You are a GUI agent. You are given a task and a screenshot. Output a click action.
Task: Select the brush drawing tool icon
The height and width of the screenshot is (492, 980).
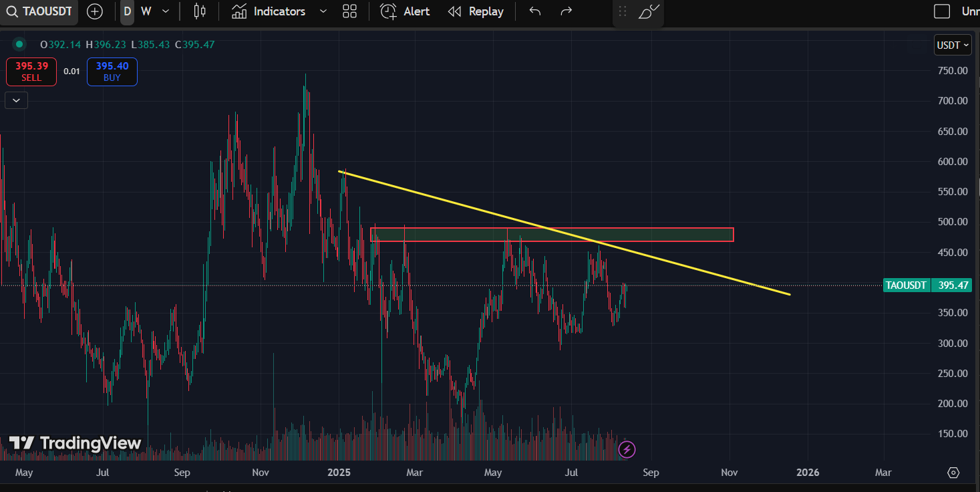649,11
